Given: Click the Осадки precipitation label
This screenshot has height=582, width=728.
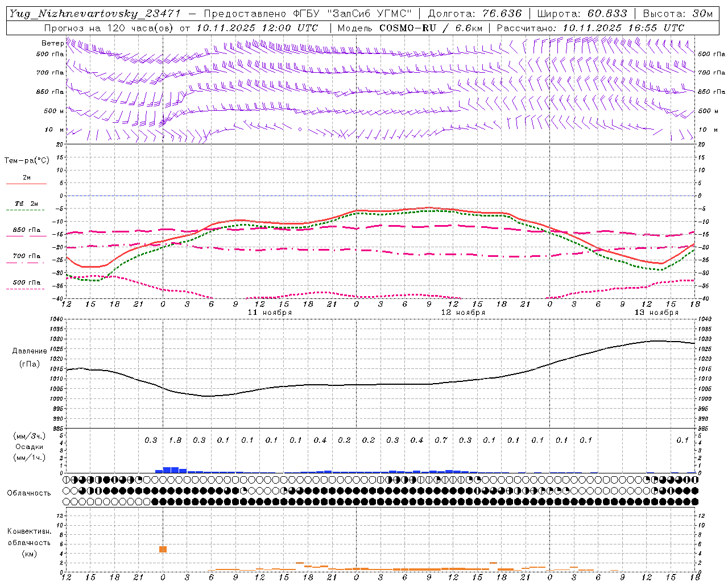Looking at the screenshot, I should pos(29,447).
